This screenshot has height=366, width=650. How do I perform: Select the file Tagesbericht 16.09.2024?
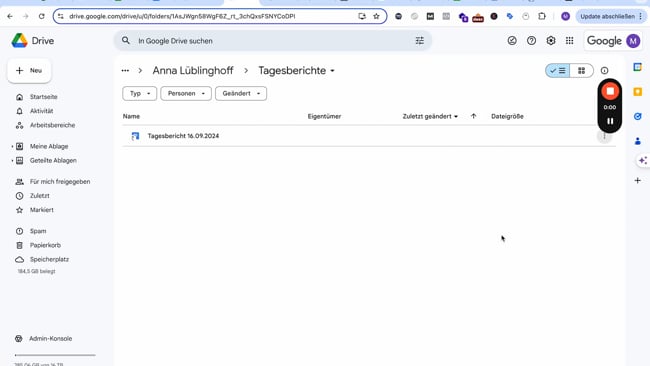pos(183,136)
